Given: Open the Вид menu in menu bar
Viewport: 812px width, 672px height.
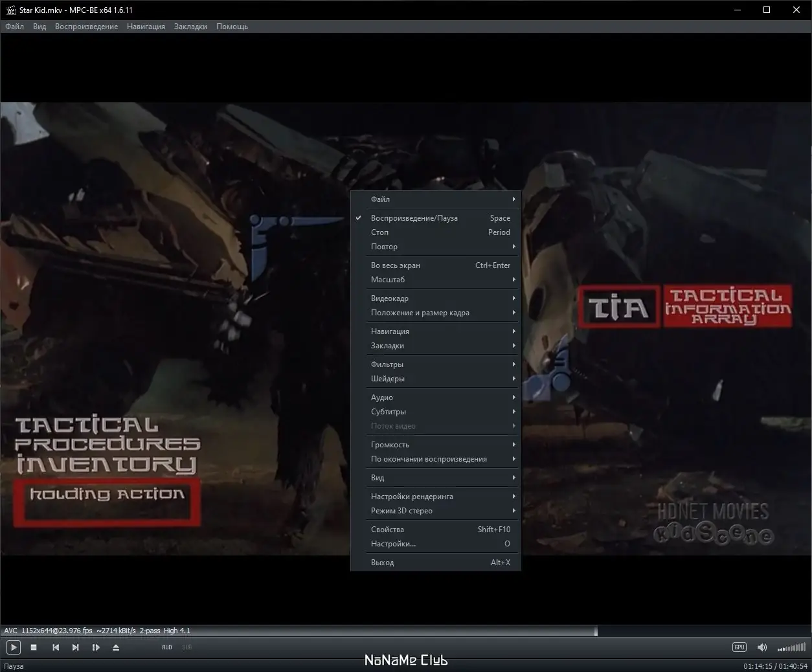Looking at the screenshot, I should point(39,27).
